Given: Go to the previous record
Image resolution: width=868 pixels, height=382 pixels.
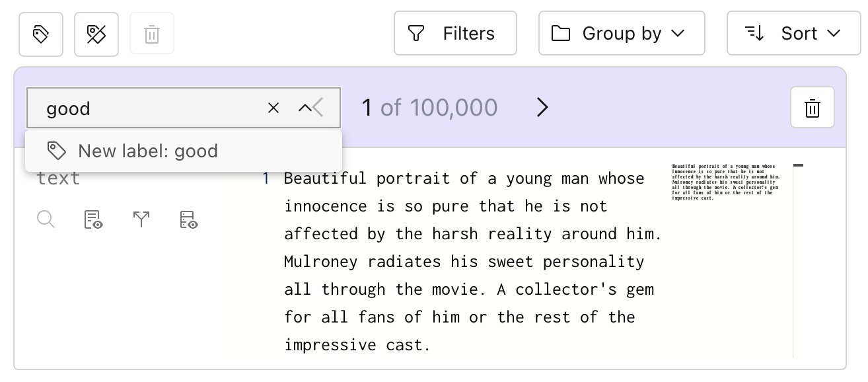Looking at the screenshot, I should coord(318,107).
